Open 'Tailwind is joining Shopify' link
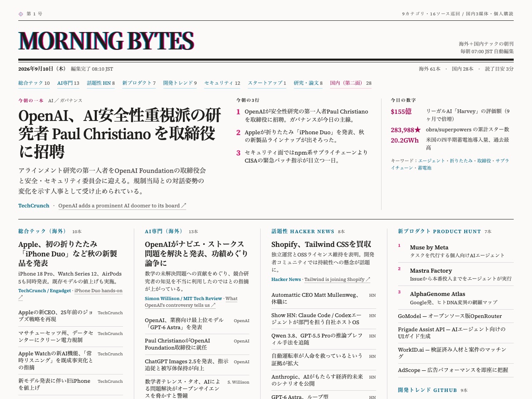The image size is (532, 399). click(337, 280)
